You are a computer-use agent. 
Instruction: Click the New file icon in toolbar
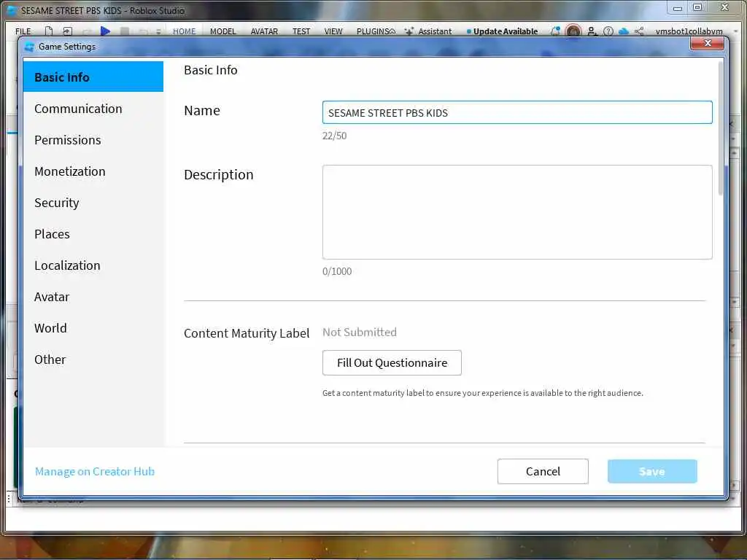pos(49,31)
